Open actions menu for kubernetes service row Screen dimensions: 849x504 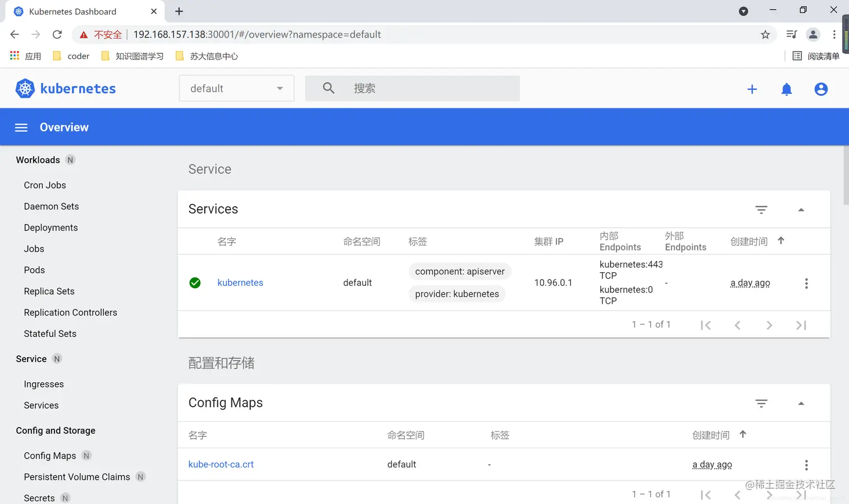806,283
